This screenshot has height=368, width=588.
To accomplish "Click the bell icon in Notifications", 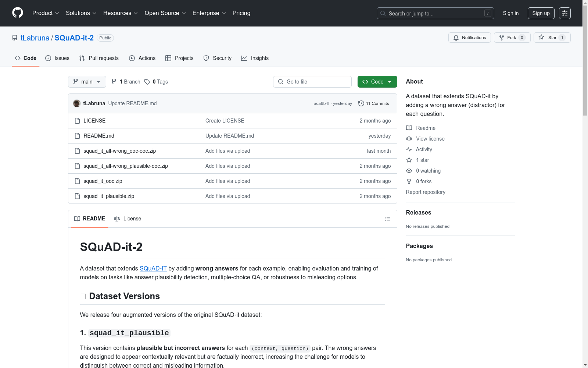I will 456,38.
